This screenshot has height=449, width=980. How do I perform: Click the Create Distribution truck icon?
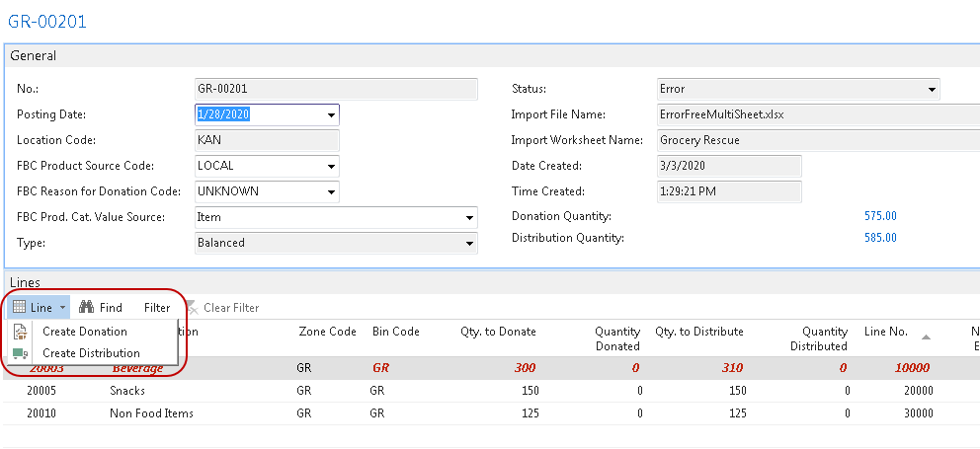point(21,353)
